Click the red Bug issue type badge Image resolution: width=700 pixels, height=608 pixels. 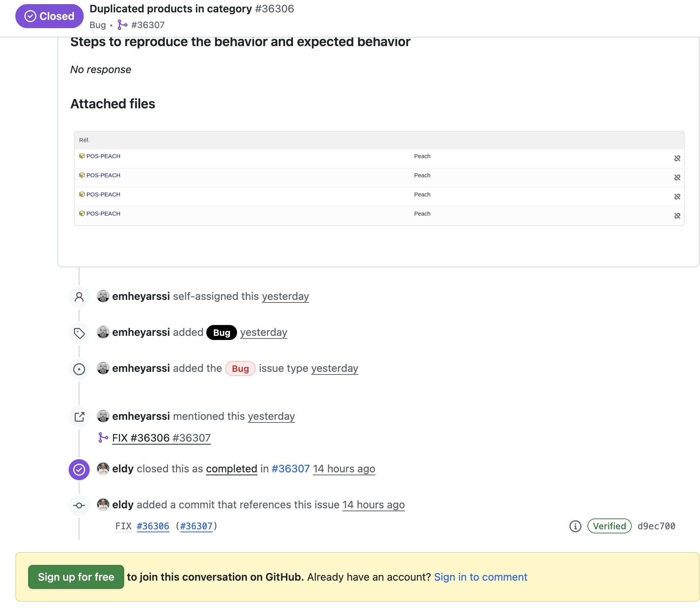[240, 369]
